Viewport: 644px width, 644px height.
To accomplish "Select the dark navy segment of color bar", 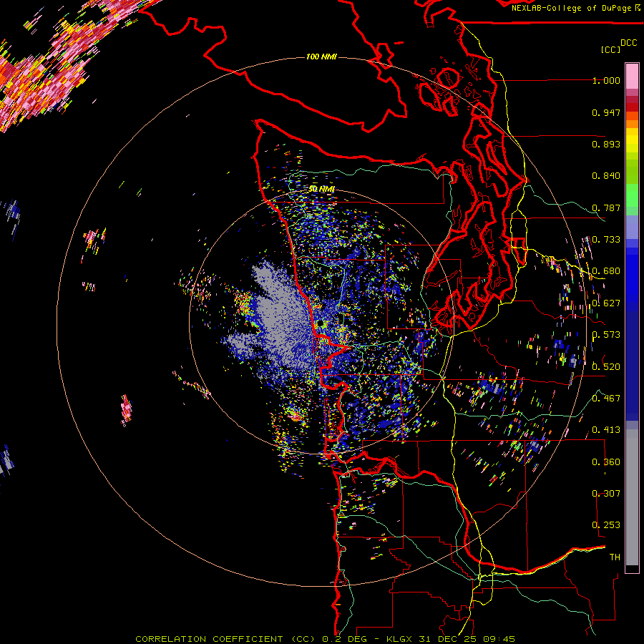I will tap(632, 361).
